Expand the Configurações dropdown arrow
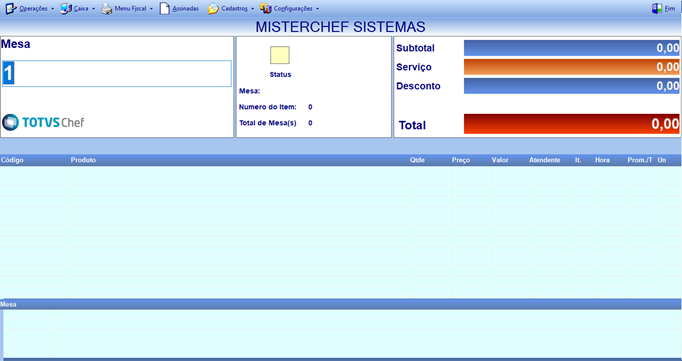The image size is (682, 361). pyautogui.click(x=318, y=9)
